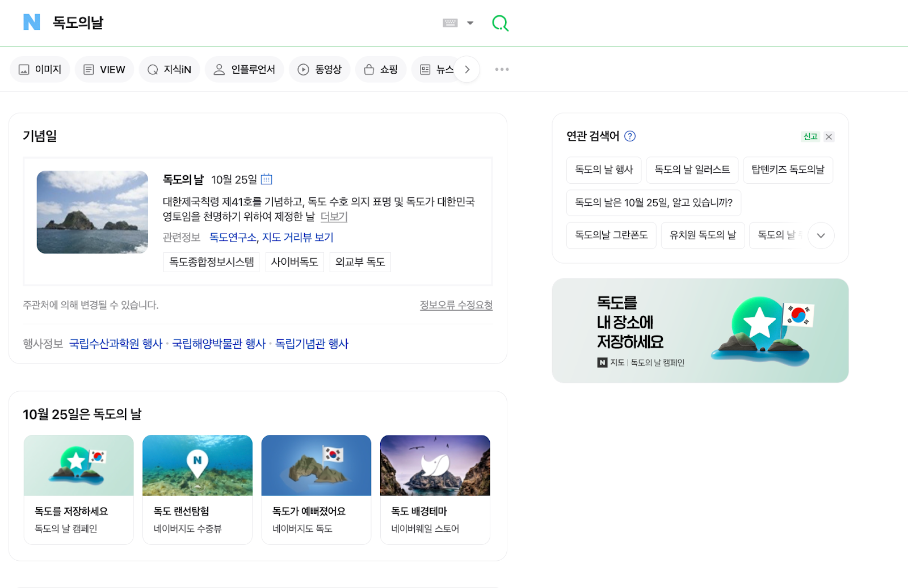Open the 연관 검색어 help question icon
The height and width of the screenshot is (588, 908).
coord(630,136)
